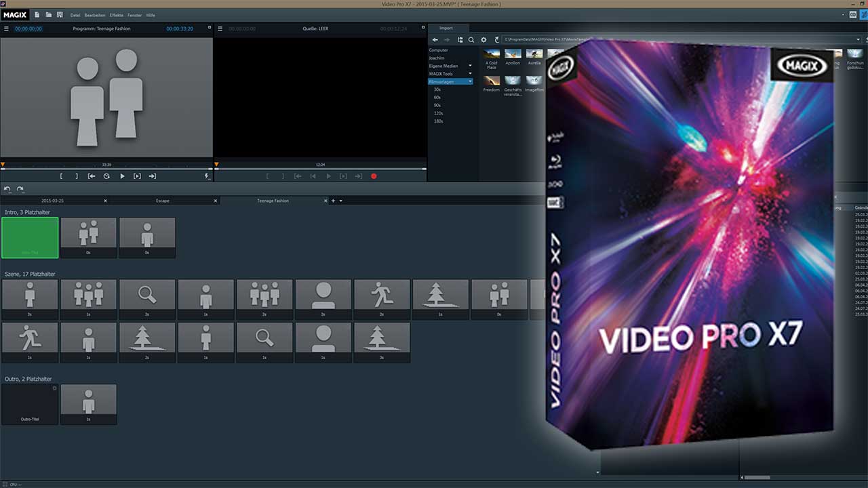868x488 pixels.
Task: Toggle the lightning performance icon
Action: pos(207,176)
